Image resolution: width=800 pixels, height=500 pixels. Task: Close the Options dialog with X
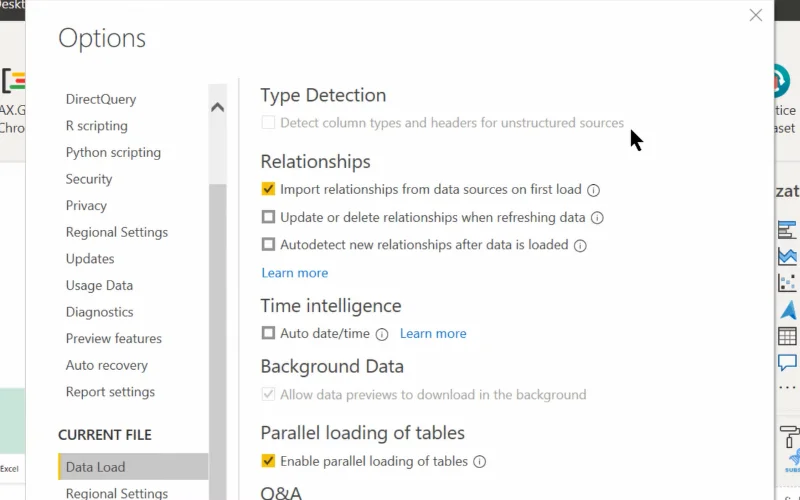pyautogui.click(x=756, y=15)
